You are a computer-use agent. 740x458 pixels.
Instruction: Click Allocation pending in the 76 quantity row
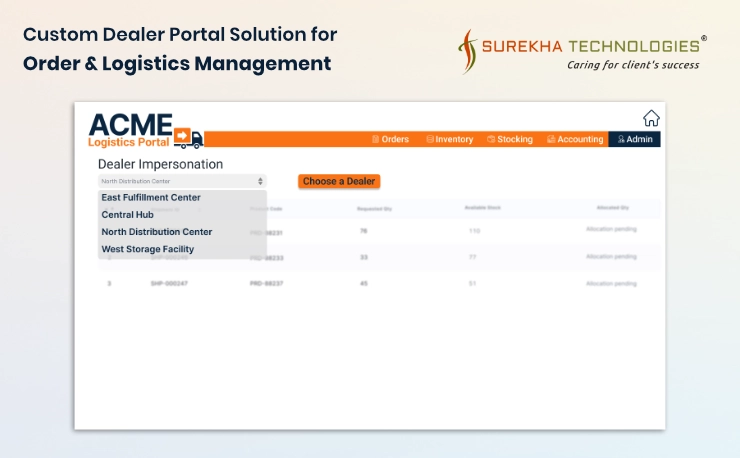(611, 229)
